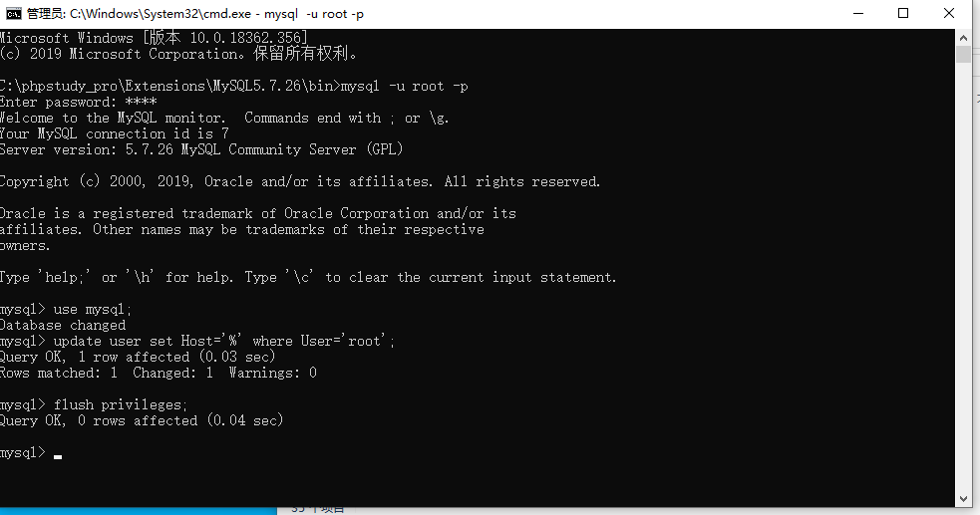Close the MySQL command prompt window
Screen dimensions: 980x515
coord(949,14)
